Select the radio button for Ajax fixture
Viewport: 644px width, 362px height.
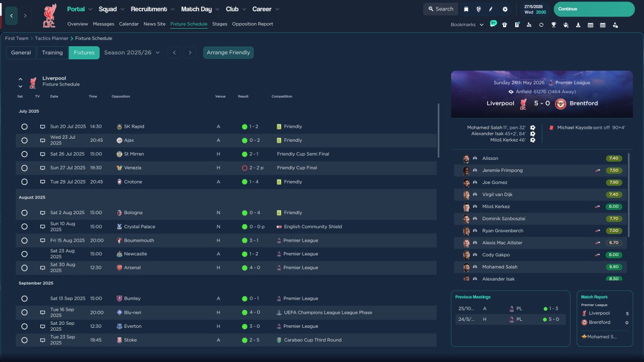[x=24, y=140]
